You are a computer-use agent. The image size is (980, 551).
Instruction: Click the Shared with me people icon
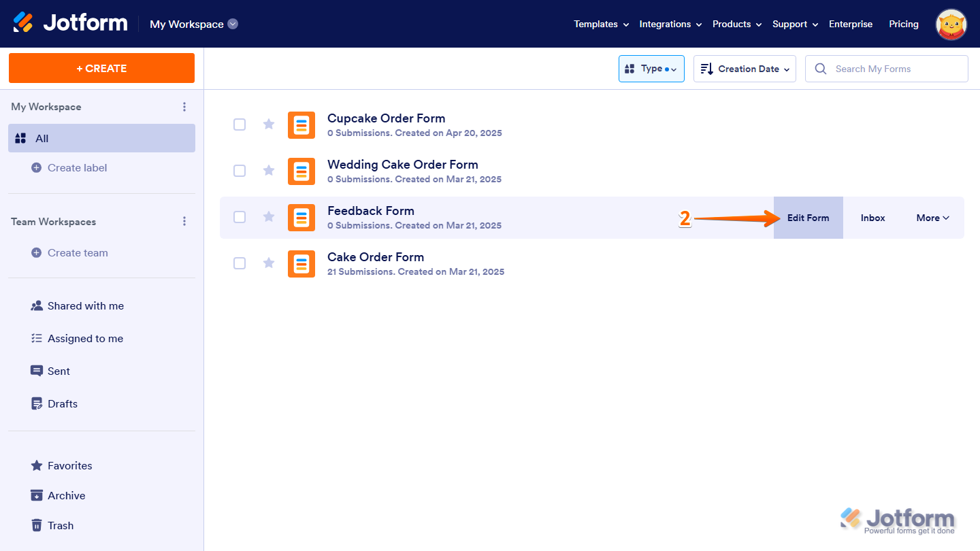pos(37,306)
